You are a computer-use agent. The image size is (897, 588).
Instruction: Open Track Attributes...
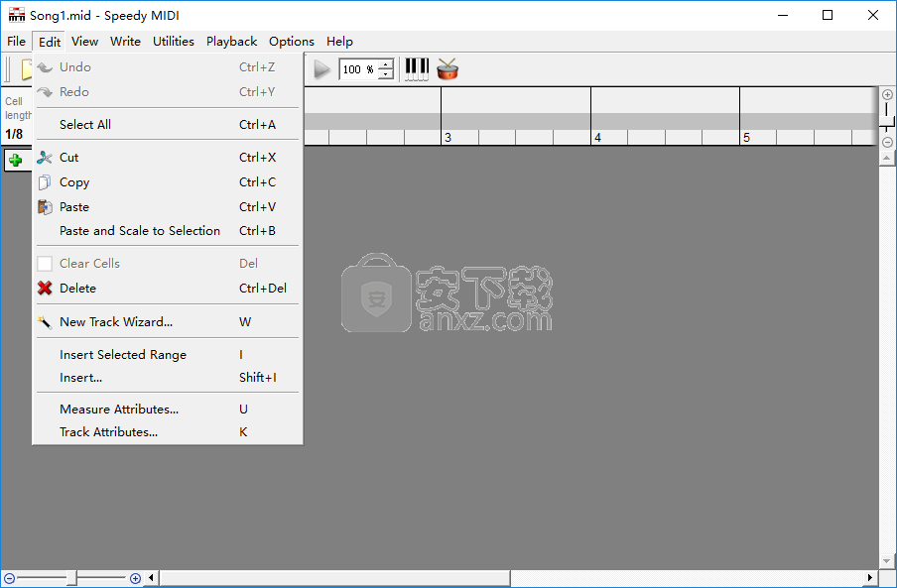click(x=168, y=432)
